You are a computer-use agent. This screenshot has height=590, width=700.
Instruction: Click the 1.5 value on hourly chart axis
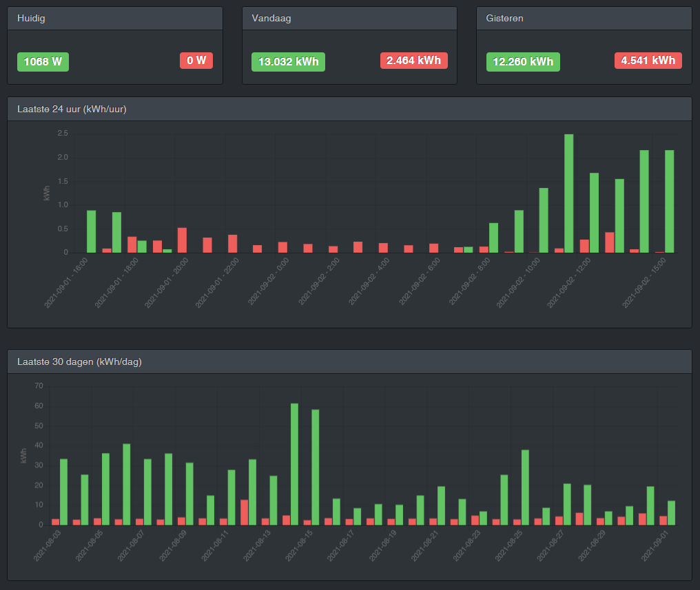coord(63,182)
